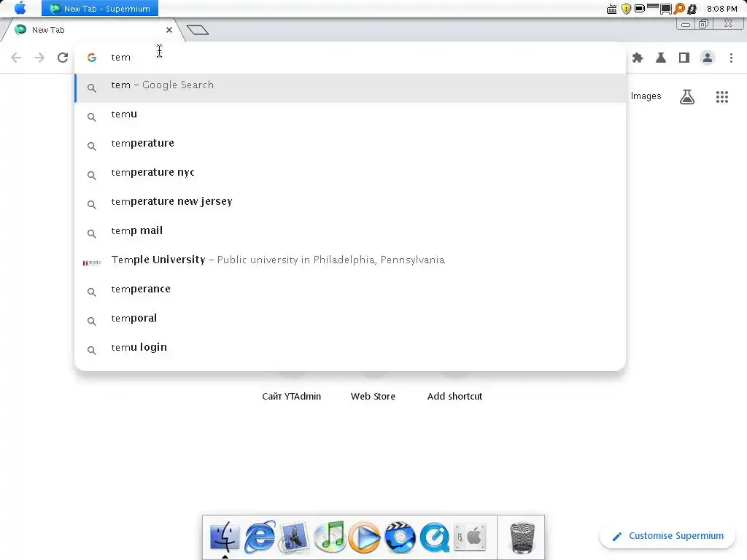This screenshot has width=747, height=560.
Task: Select the 'temp mail' suggestion
Action: pyautogui.click(x=350, y=233)
